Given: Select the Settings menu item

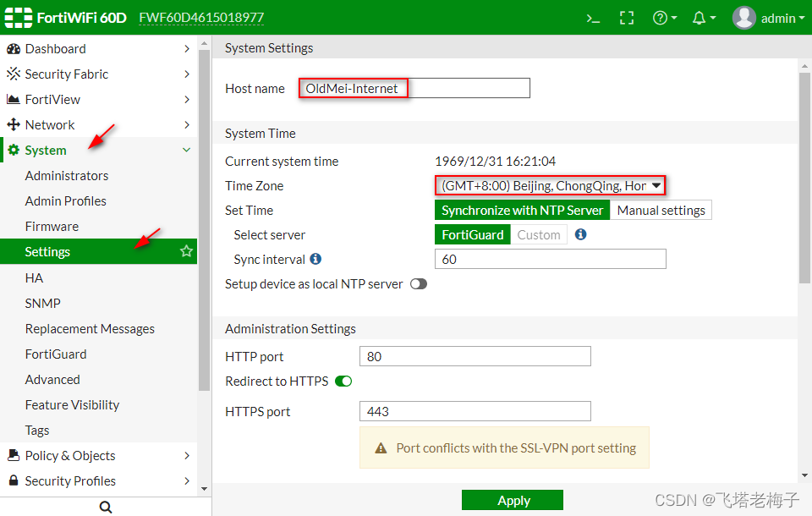Looking at the screenshot, I should pyautogui.click(x=98, y=251).
